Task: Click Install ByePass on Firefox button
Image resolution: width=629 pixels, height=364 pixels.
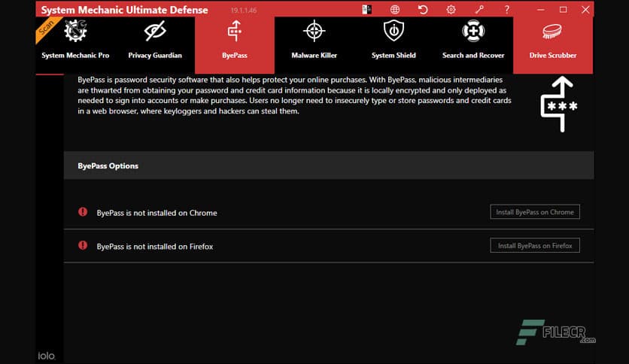Action: (535, 245)
